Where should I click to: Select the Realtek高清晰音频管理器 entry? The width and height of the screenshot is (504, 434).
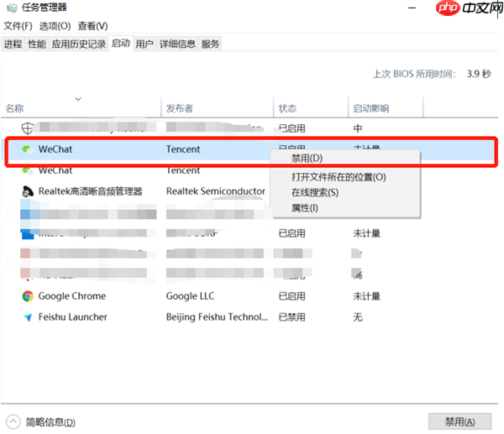91,191
